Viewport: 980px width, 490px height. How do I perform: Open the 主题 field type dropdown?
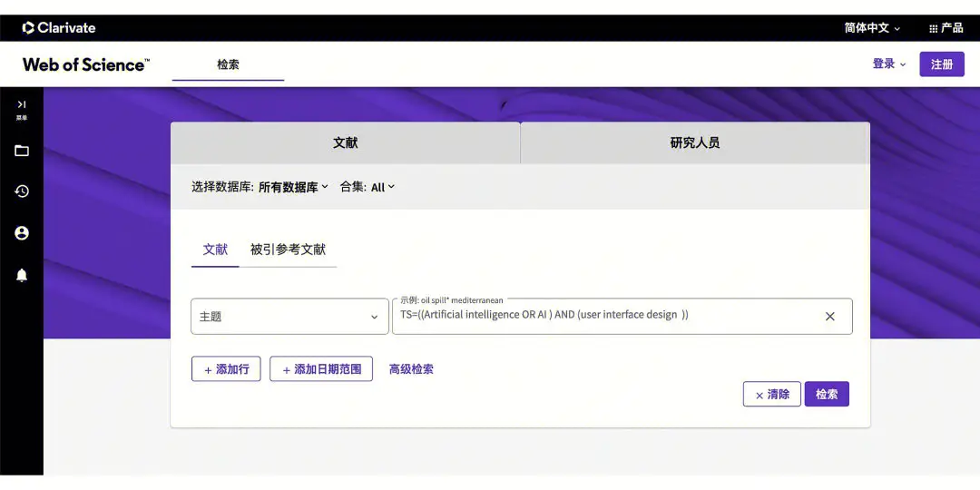pyautogui.click(x=289, y=317)
